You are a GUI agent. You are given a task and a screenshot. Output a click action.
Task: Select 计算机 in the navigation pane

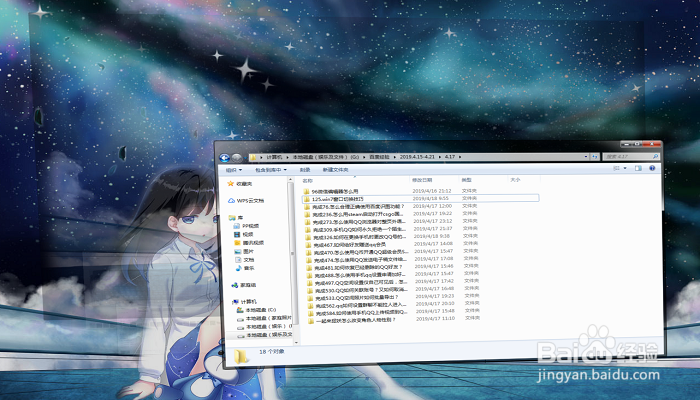(245, 302)
